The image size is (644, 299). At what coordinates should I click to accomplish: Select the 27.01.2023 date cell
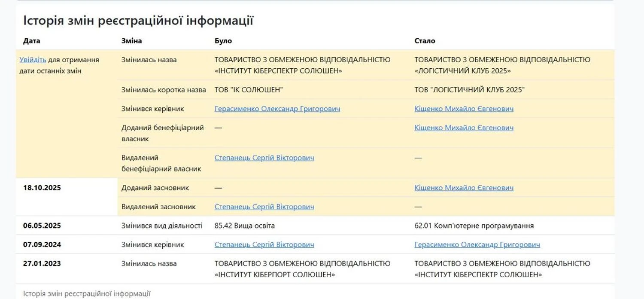(42, 263)
